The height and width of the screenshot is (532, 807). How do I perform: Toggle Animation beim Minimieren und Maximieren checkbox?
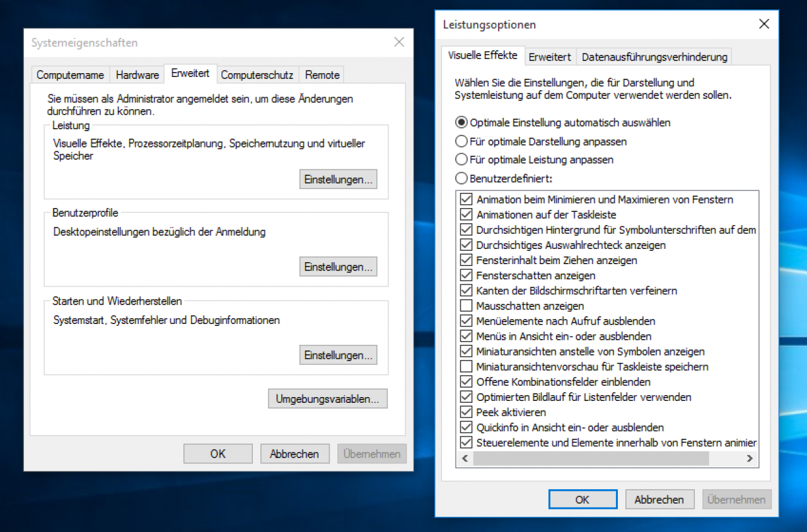click(467, 199)
